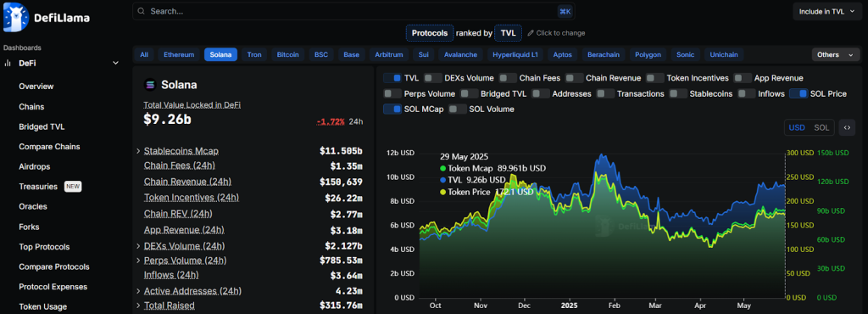Open Compare Chains in the sidebar
Viewport: 868px width, 314px height.
(x=49, y=147)
